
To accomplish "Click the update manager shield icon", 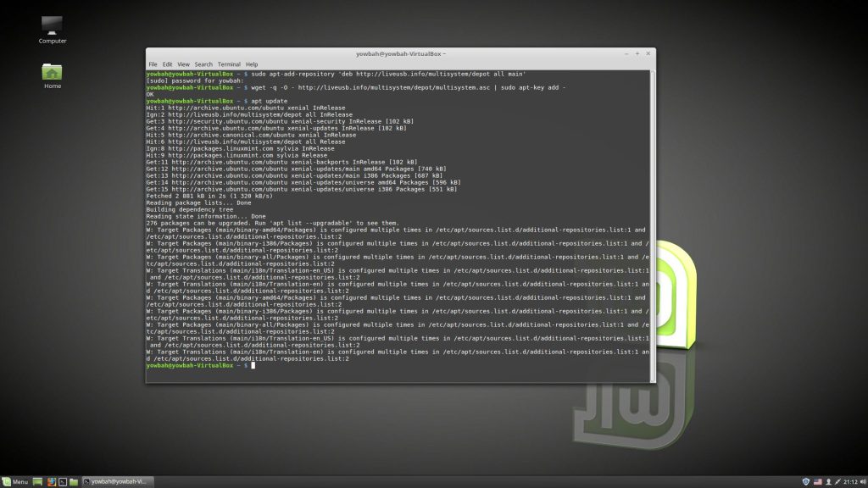I will coord(805,481).
